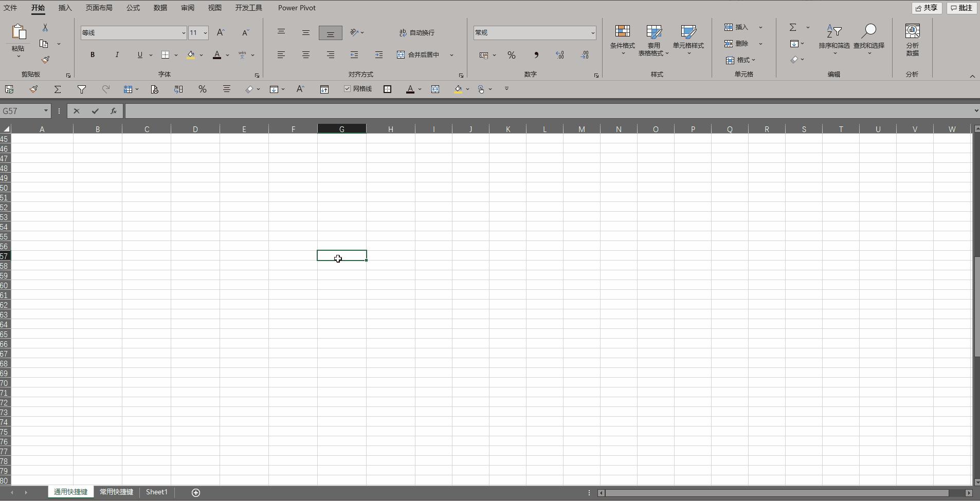Image resolution: width=980 pixels, height=501 pixels.
Task: Decrease font size with the smaller A icon
Action: (x=245, y=32)
